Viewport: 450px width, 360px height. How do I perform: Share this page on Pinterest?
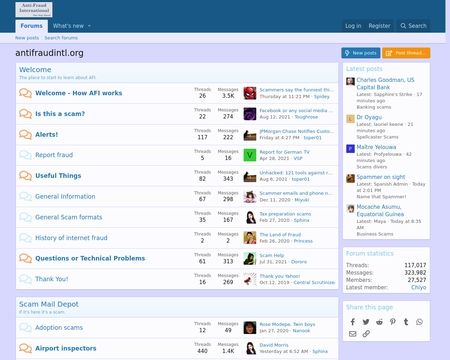coord(393,322)
